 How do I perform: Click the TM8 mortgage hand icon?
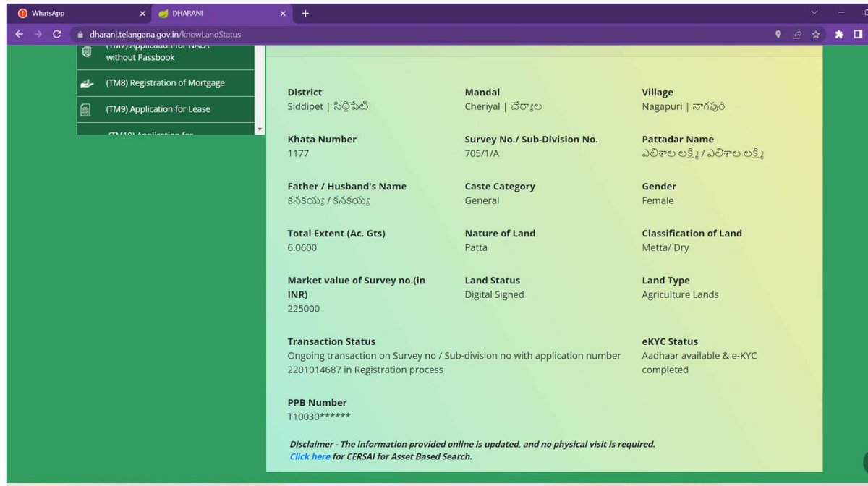tap(87, 83)
